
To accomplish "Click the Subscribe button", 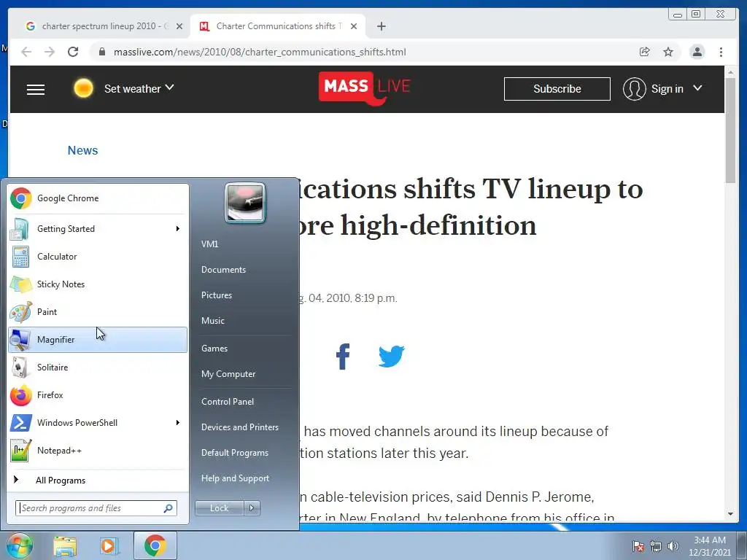I will tap(557, 89).
